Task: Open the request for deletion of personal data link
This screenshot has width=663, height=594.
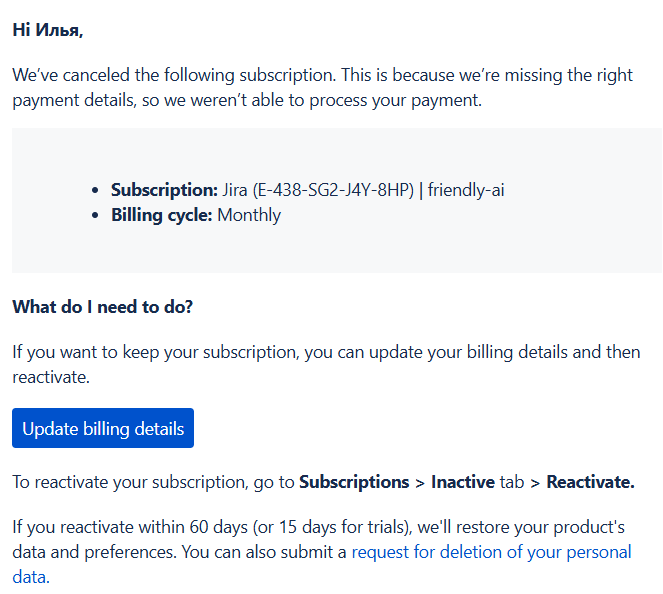Action: tap(491, 552)
